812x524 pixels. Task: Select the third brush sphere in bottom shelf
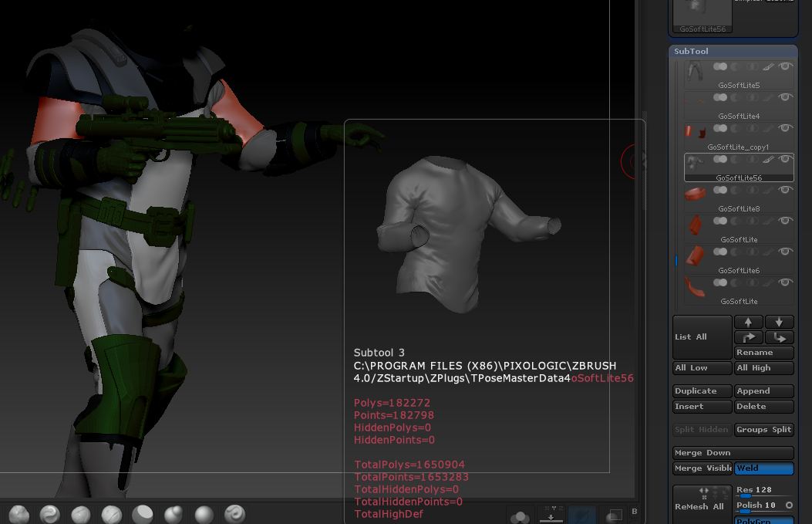(81, 514)
